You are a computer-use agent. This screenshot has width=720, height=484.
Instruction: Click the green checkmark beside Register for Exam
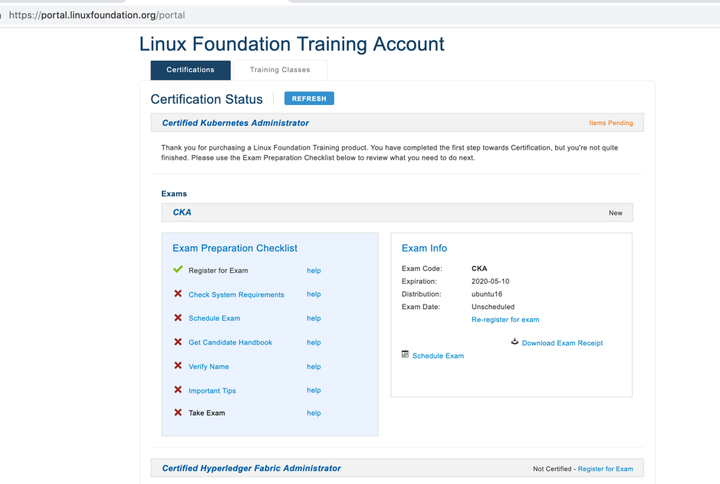178,270
